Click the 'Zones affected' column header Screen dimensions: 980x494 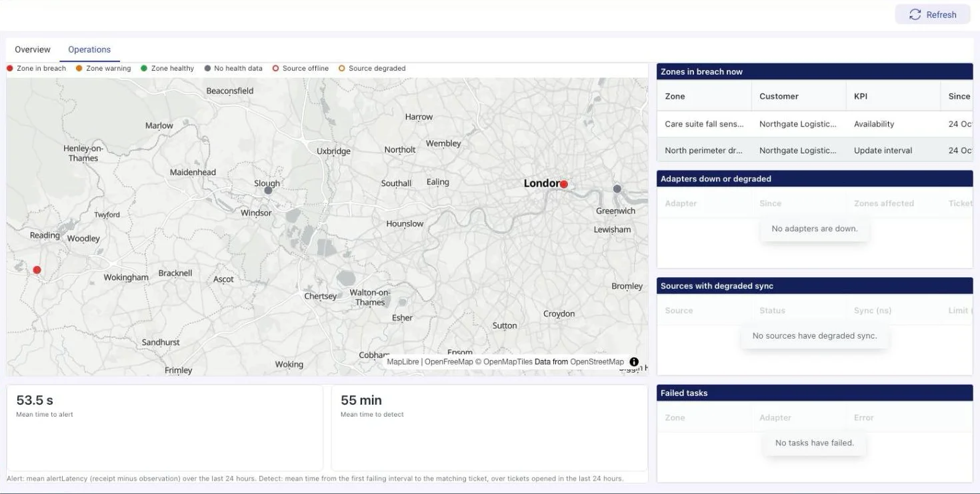[x=884, y=203]
